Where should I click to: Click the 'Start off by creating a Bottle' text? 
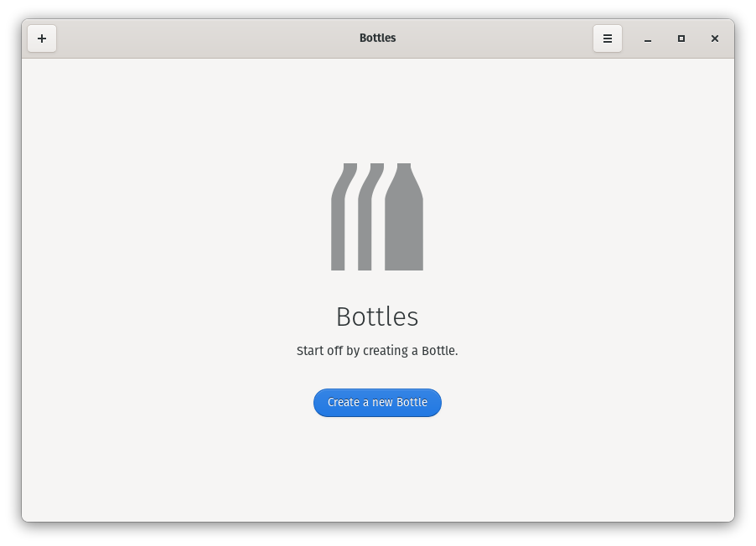click(x=377, y=351)
